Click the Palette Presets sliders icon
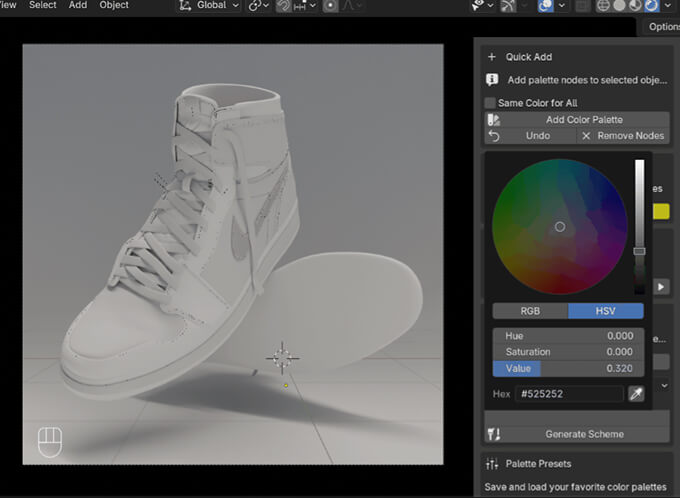 point(492,464)
